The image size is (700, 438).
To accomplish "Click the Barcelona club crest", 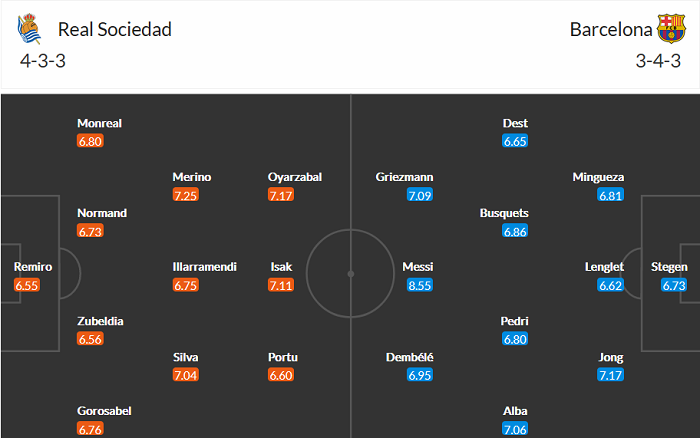I will (x=671, y=29).
